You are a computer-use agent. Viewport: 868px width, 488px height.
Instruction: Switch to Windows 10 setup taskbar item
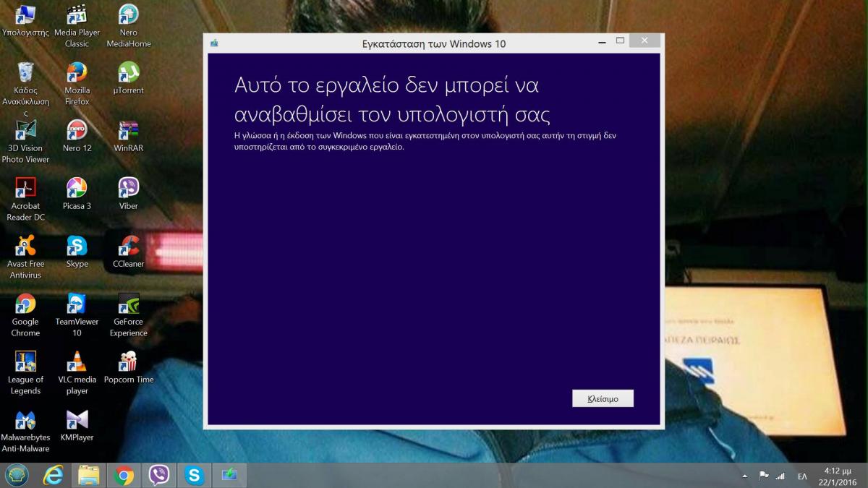pyautogui.click(x=229, y=475)
